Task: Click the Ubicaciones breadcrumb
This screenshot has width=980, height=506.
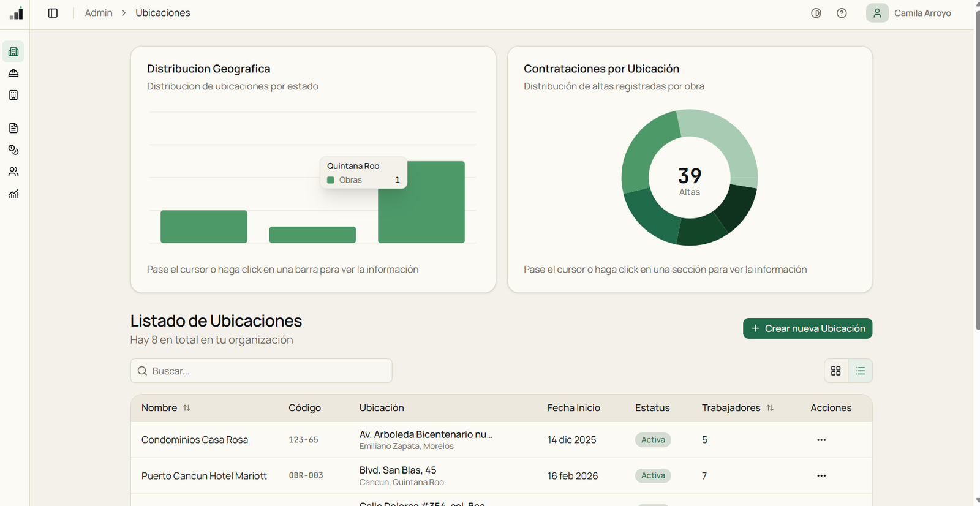Action: tap(163, 13)
